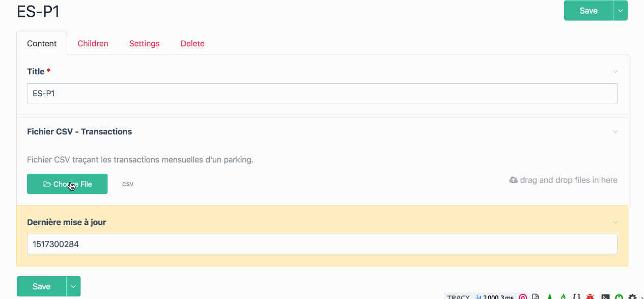Open the curly braces dumps panel
Image resolution: width=644 pixels, height=299 pixels.
pyautogui.click(x=576, y=296)
